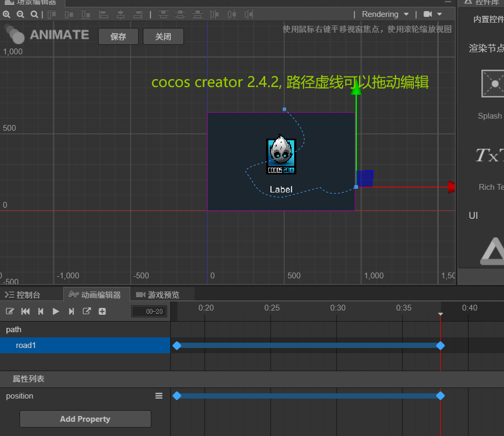This screenshot has width=504, height=436.
Task: Select the road1 animation track
Action: click(26, 345)
